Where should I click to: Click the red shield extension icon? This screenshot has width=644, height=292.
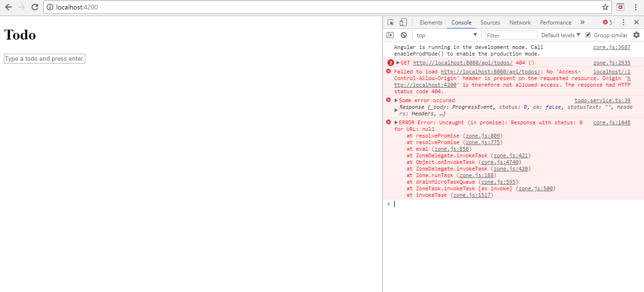point(620,7)
